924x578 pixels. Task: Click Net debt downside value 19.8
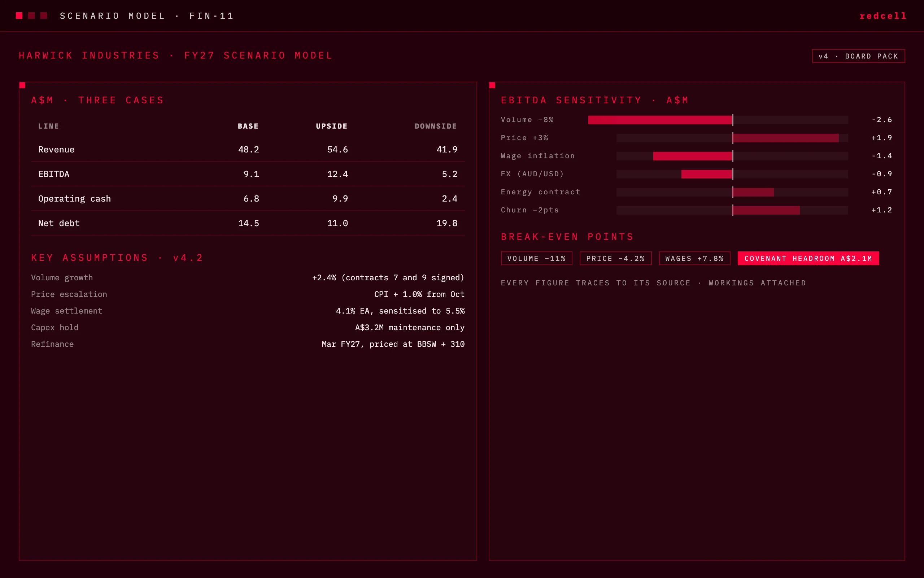[x=447, y=223]
